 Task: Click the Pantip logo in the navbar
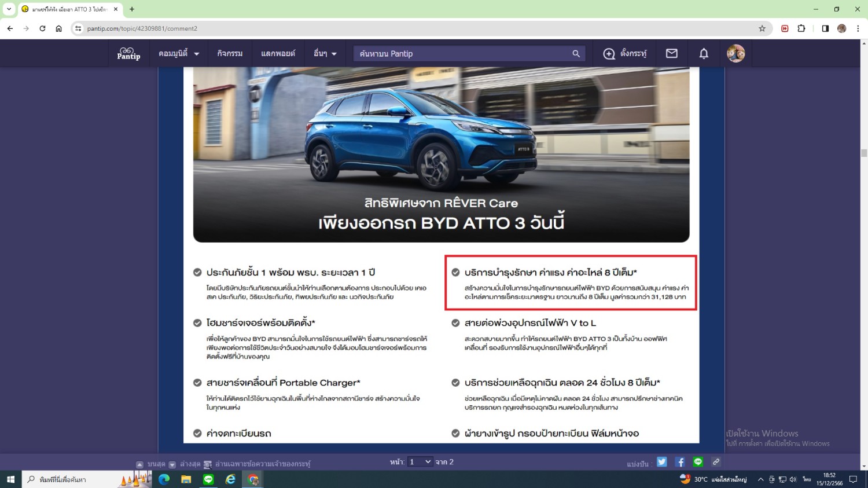[x=128, y=53]
